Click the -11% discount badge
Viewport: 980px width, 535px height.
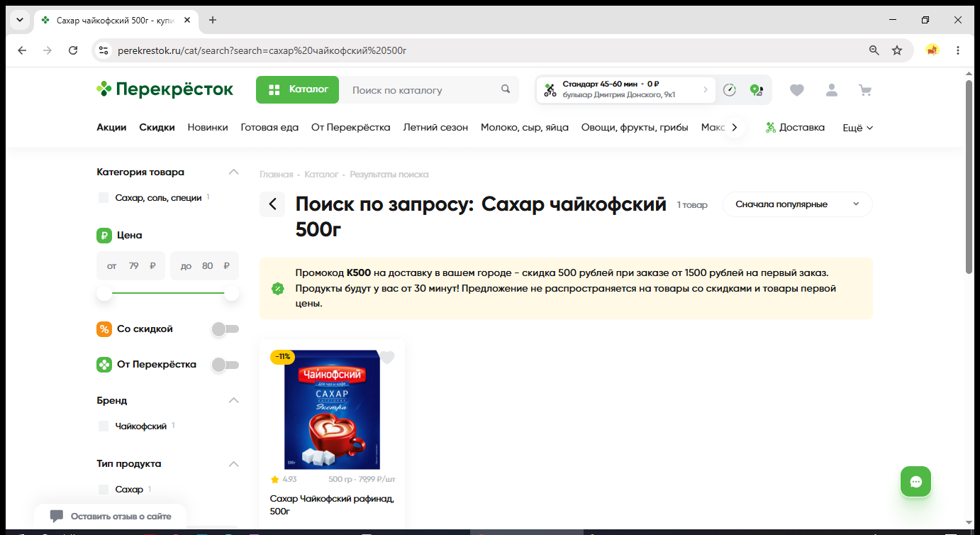(282, 357)
